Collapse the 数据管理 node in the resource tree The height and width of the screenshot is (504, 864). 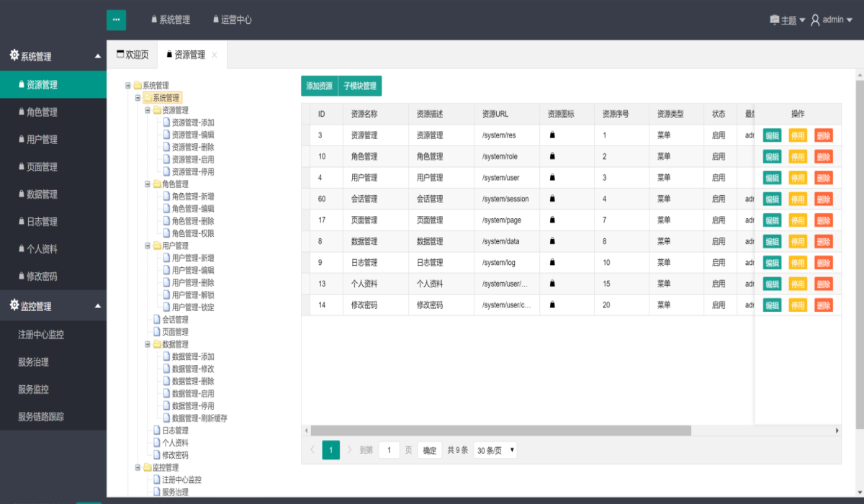point(148,344)
